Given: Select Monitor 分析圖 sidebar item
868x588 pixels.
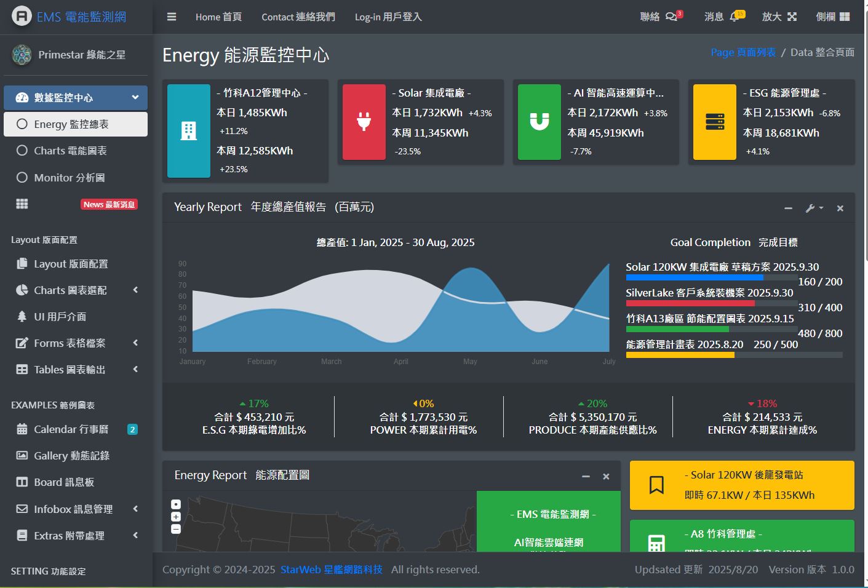Looking at the screenshot, I should pyautogui.click(x=76, y=178).
